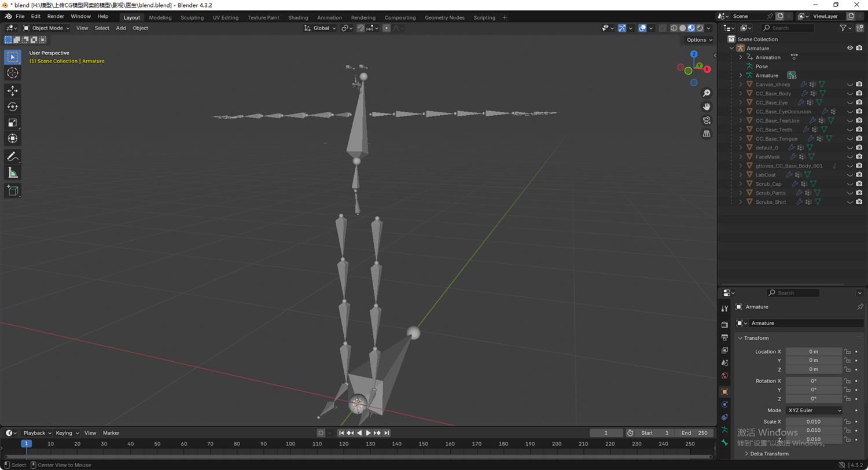Pick the Rotate tool
The height and width of the screenshot is (470, 868).
pyautogui.click(x=13, y=107)
